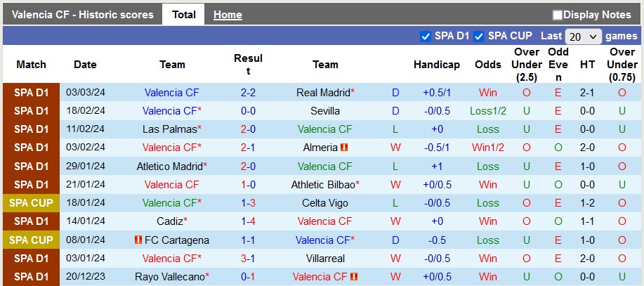The height and width of the screenshot is (286, 644).
Task: Uncheck the SPA CUP filter checkbox
Action: tap(478, 36)
